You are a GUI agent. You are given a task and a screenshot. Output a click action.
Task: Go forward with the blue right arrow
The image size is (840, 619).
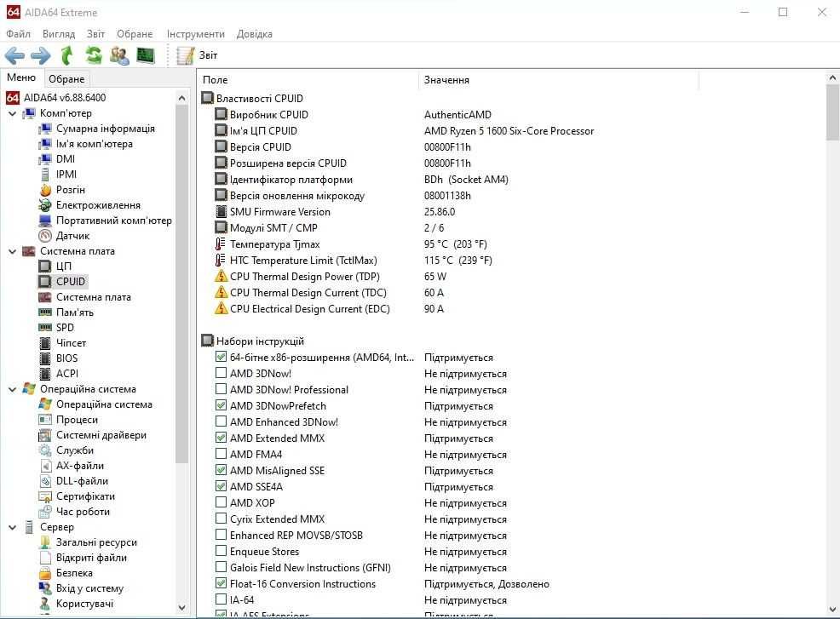pos(41,55)
